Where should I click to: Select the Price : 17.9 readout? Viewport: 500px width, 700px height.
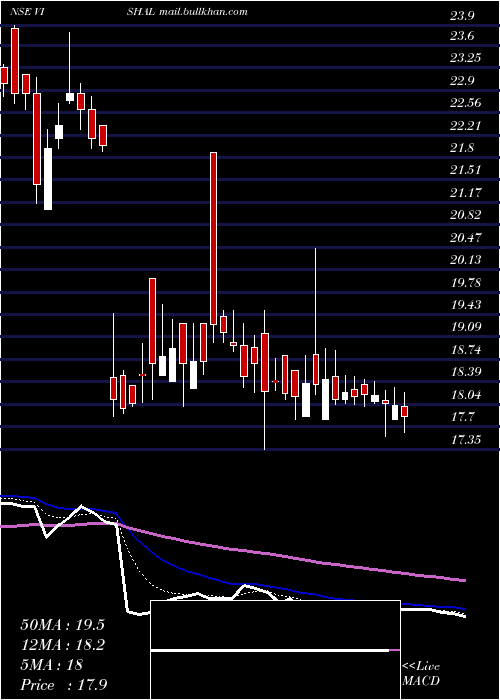[64, 685]
